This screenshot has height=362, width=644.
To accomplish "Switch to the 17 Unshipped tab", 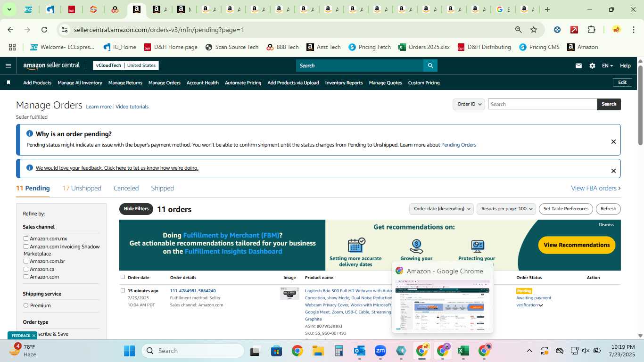I will 82,188.
